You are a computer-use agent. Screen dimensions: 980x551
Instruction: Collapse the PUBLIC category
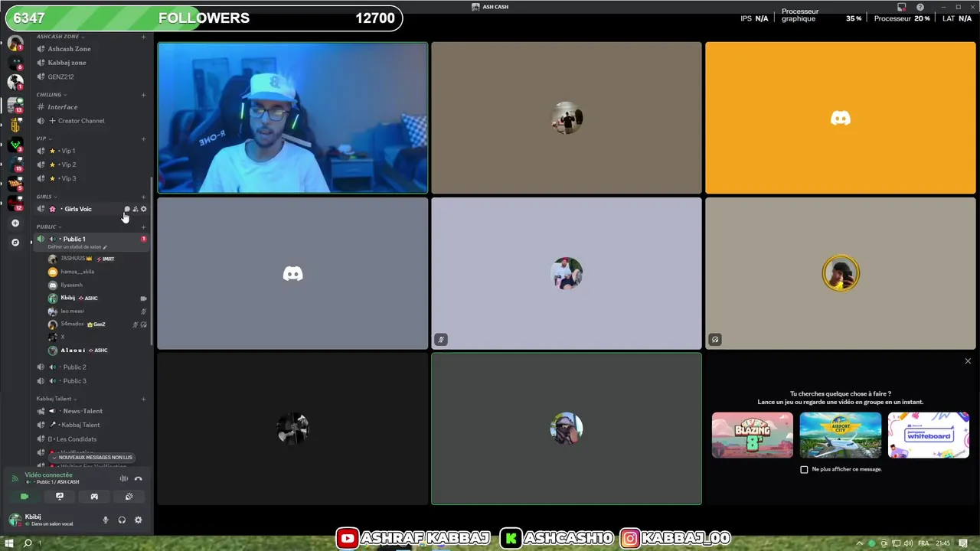tap(48, 227)
